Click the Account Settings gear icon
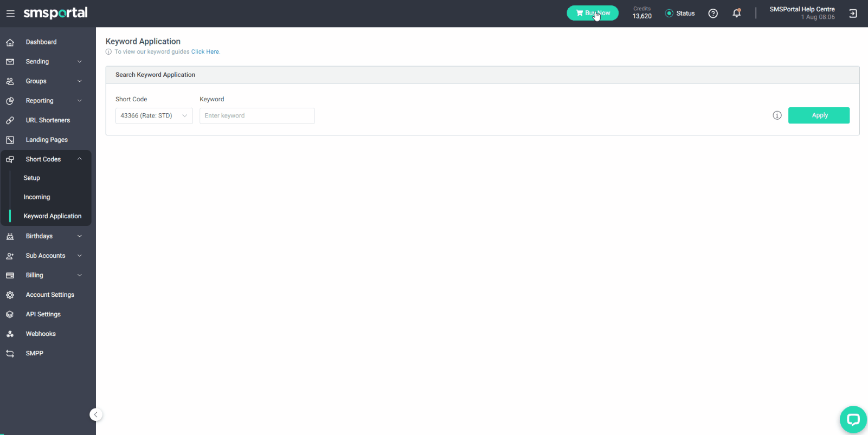 tap(10, 295)
